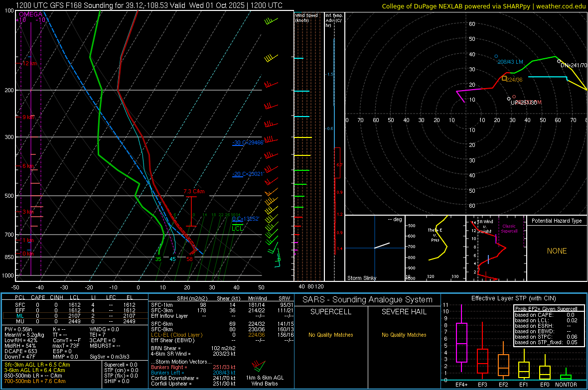Click the Inf. Temp. Adv. panel header
588x390 pixels.
click(333, 20)
